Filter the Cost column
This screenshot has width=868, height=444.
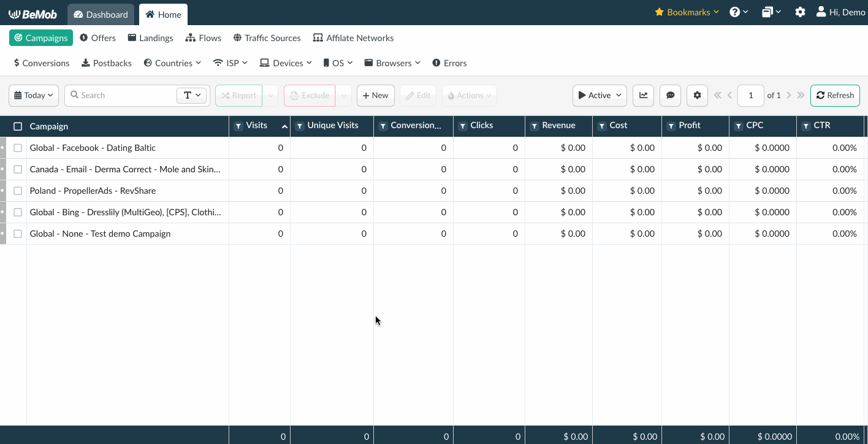pos(602,126)
